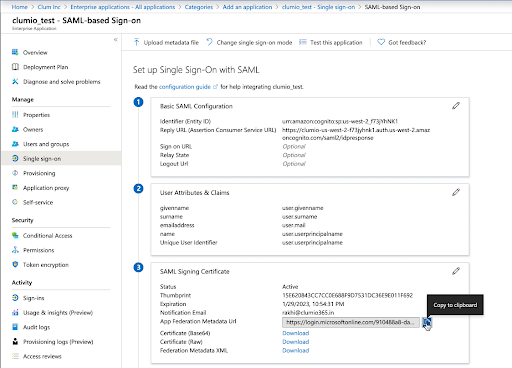The height and width of the screenshot is (368, 512).
Task: Collapse the left navigation sidebar chevron
Action: pos(115,40)
